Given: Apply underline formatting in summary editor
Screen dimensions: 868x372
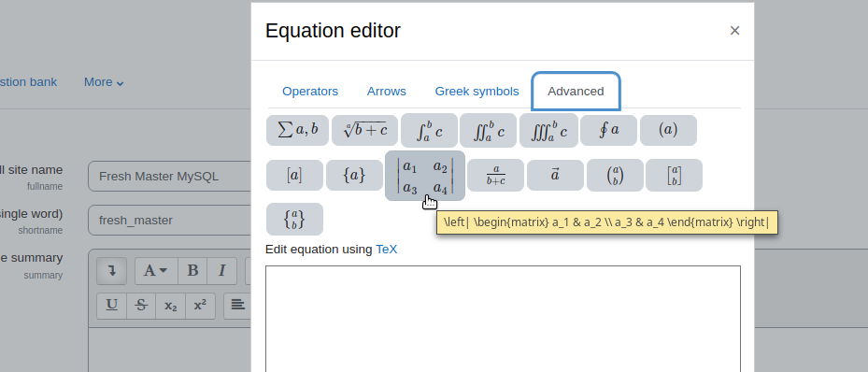Looking at the screenshot, I should 112,306.
